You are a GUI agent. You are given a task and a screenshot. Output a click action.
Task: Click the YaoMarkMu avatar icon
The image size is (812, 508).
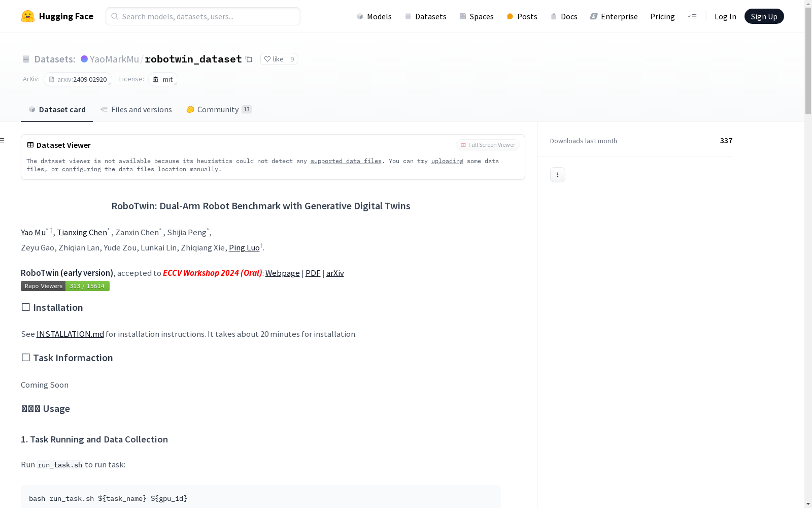point(84,59)
